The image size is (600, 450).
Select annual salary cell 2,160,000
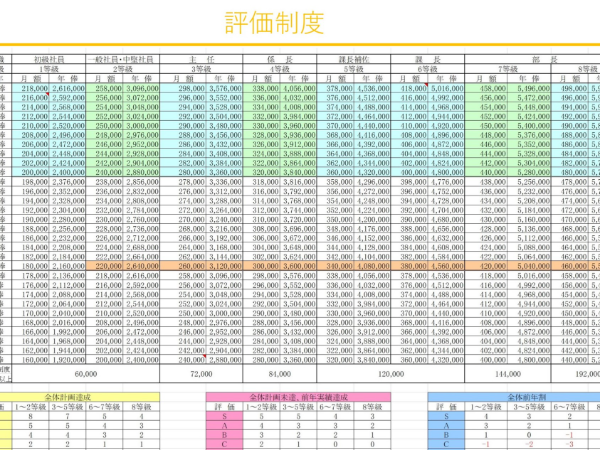(x=67, y=266)
